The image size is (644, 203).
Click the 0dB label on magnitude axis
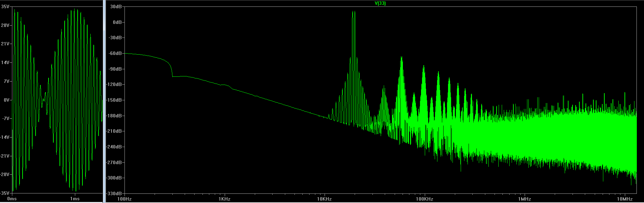pyautogui.click(x=117, y=22)
